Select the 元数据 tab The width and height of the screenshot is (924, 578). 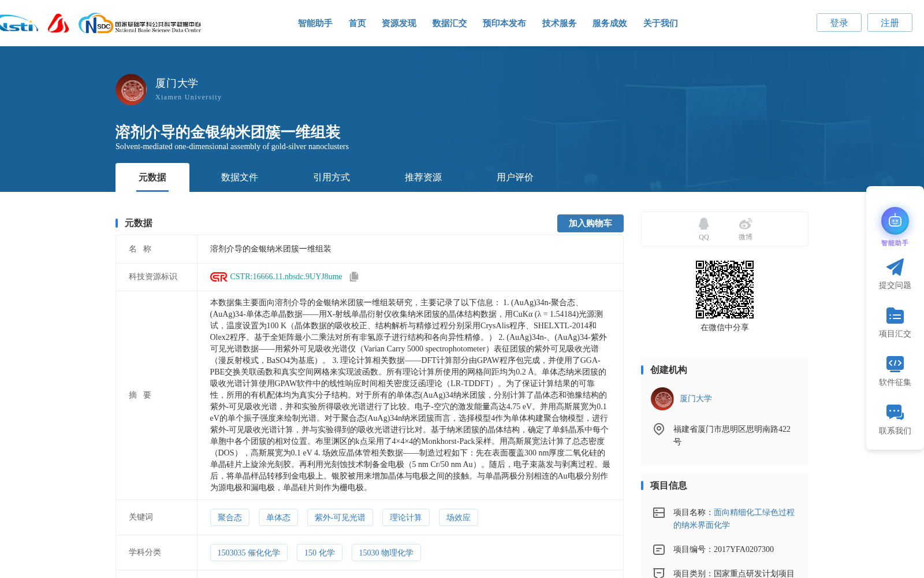152,177
